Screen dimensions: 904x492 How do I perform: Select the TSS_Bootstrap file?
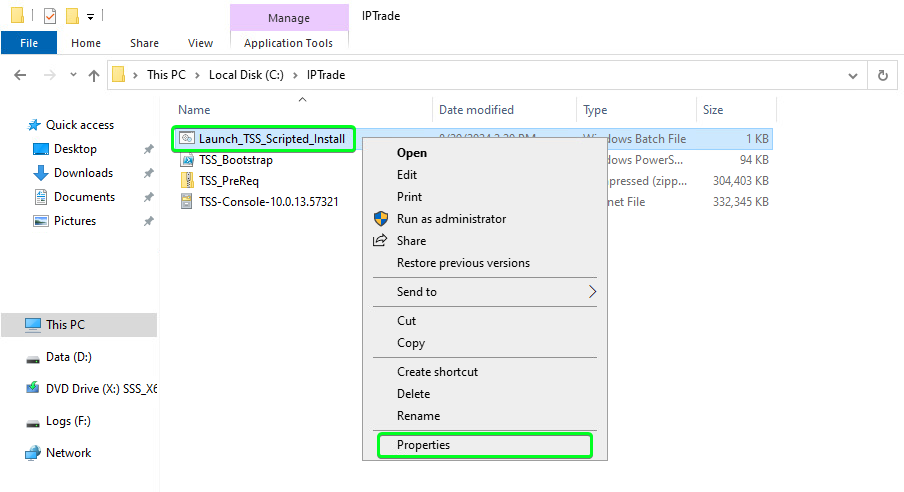click(236, 160)
